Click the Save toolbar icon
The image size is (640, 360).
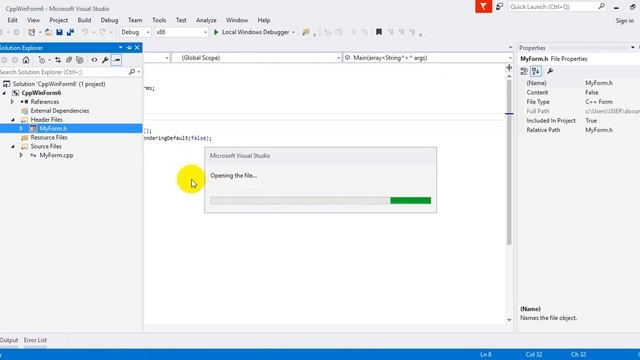click(59, 32)
